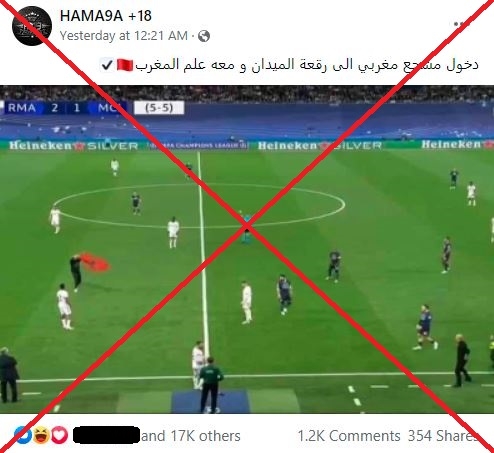Click the public globe audience icon
Image resolution: width=494 pixels, height=453 pixels.
click(x=204, y=36)
